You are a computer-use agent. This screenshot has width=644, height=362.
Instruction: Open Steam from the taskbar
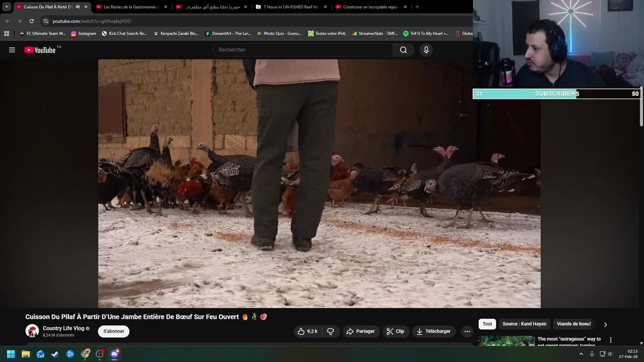(55, 354)
